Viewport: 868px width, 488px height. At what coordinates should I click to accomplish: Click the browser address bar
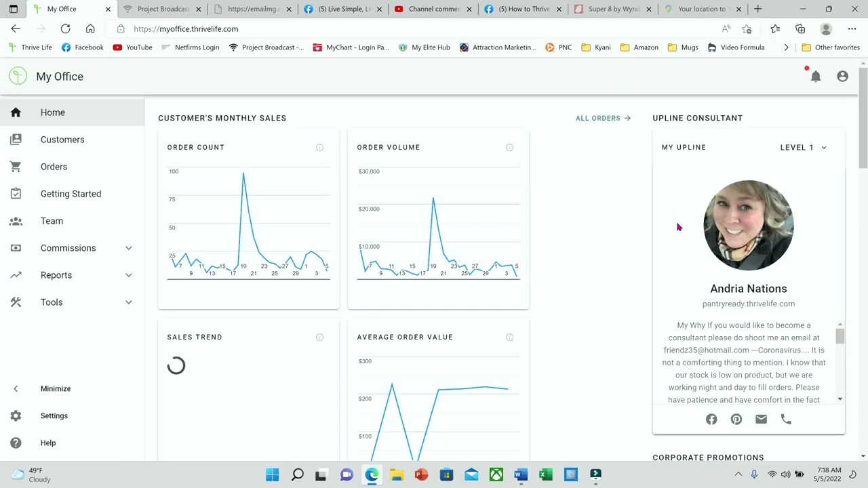(414, 29)
